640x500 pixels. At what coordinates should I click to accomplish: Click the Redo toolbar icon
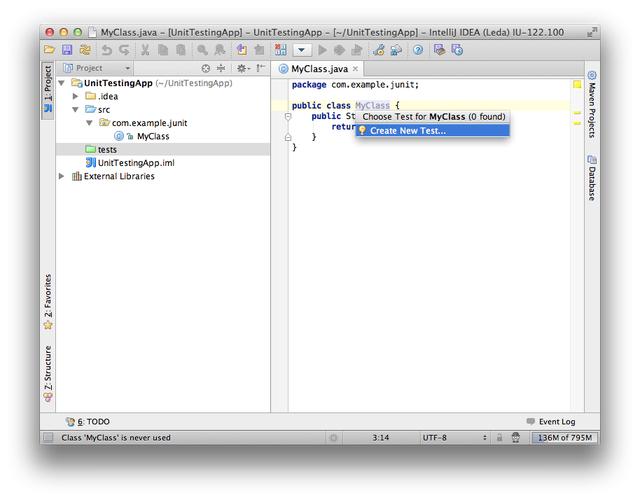tap(124, 50)
